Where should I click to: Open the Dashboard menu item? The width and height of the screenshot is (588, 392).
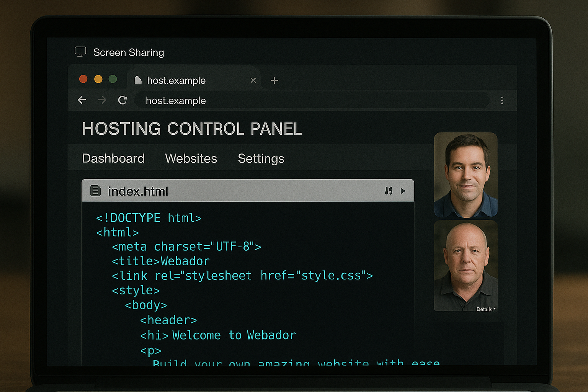(113, 158)
